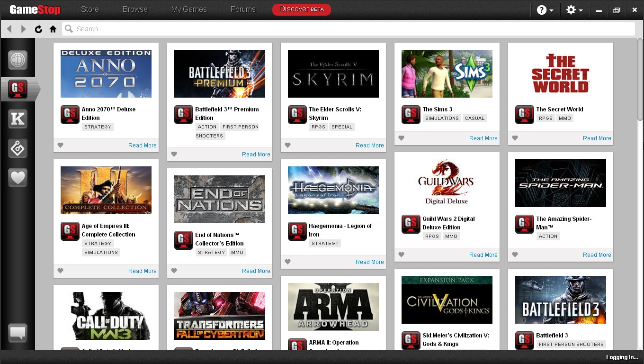The width and height of the screenshot is (644, 364).
Task: Favorite The Secret World with heart
Action: tap(515, 138)
